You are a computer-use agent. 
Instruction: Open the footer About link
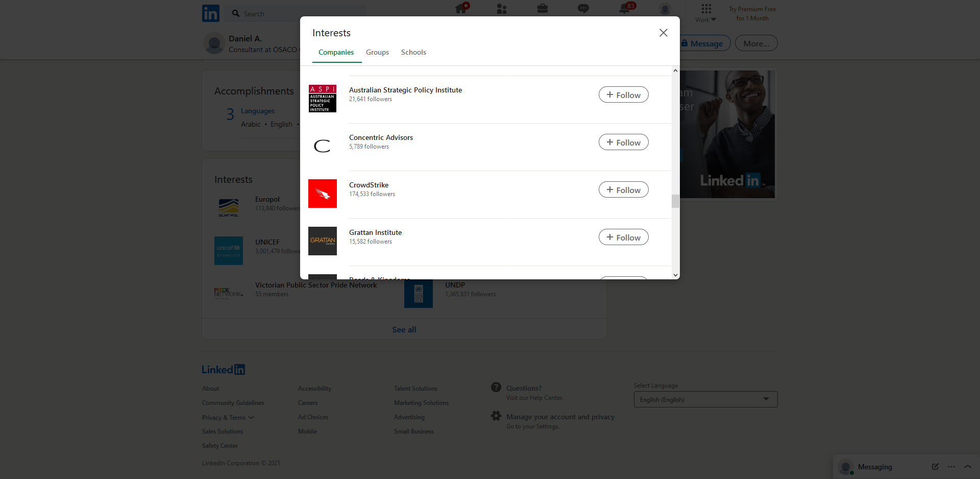click(x=210, y=389)
